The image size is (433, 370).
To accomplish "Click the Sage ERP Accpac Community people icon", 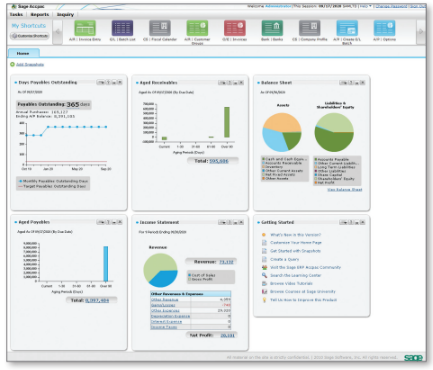I will point(264,267).
